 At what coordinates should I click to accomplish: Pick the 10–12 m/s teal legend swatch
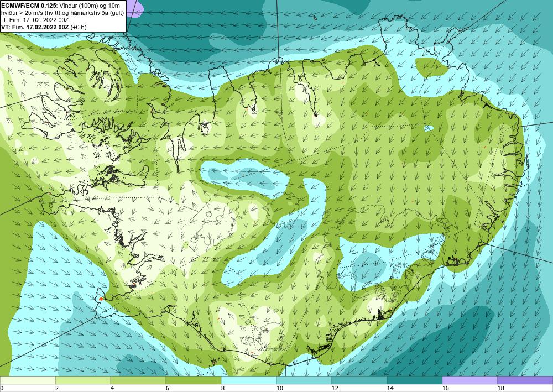pyautogui.click(x=304, y=380)
